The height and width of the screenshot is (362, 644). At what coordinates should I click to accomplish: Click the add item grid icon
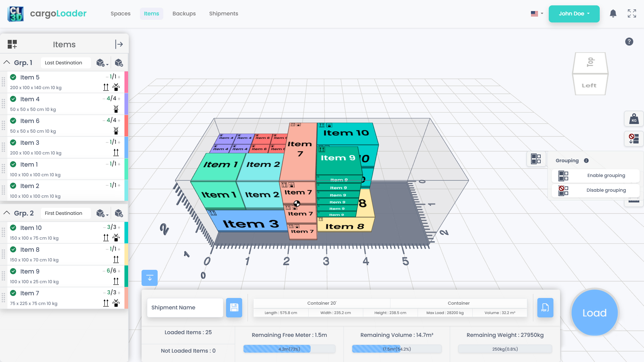pyautogui.click(x=12, y=44)
